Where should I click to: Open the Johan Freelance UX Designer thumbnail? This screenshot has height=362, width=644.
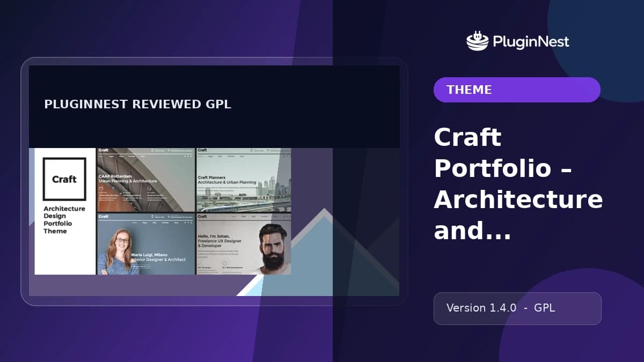(244, 244)
